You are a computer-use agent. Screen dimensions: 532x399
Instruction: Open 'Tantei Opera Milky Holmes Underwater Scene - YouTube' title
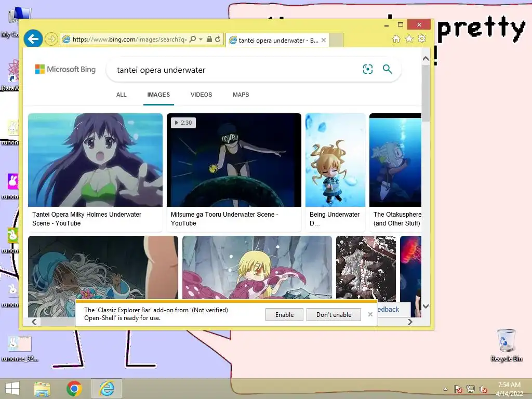click(87, 219)
